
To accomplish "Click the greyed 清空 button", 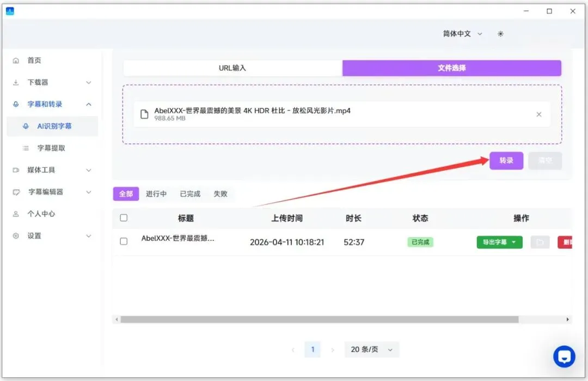I will pos(545,161).
